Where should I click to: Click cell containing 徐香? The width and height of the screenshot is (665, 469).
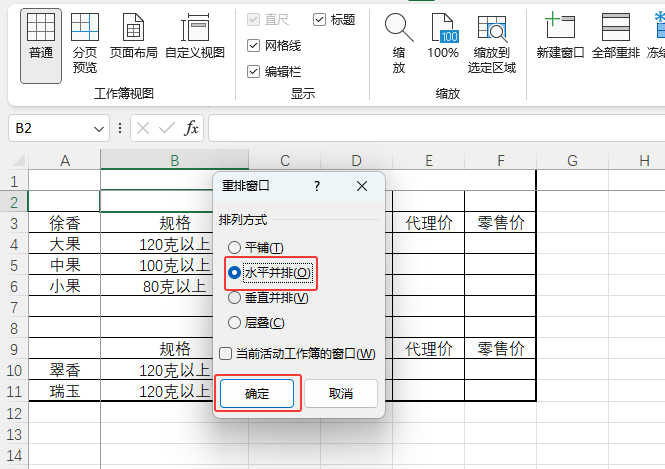click(64, 222)
